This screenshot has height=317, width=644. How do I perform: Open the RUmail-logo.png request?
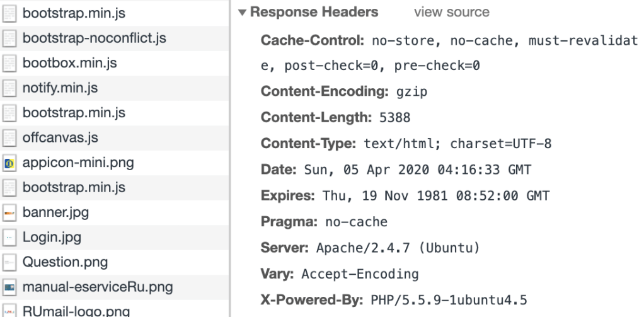(x=76, y=310)
